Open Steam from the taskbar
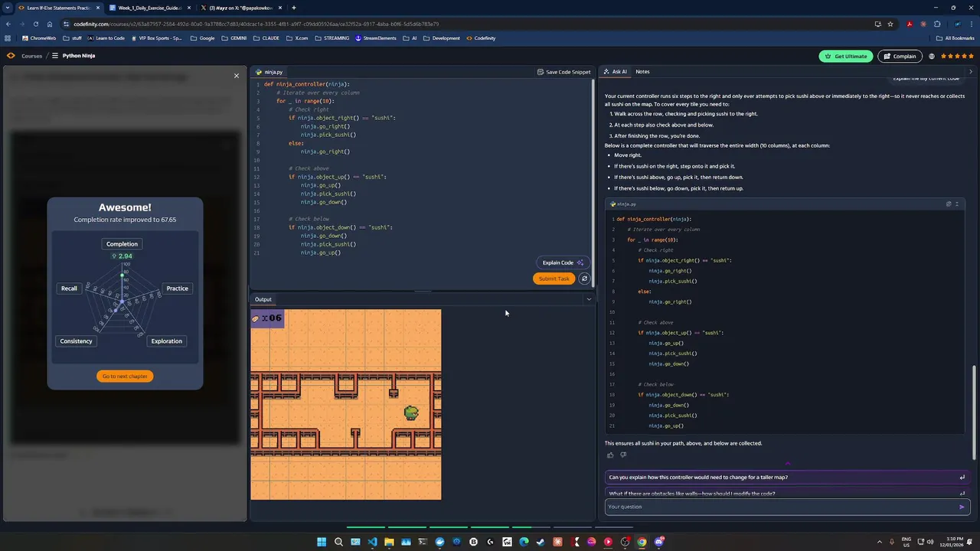This screenshot has width=980, height=551. point(541,542)
